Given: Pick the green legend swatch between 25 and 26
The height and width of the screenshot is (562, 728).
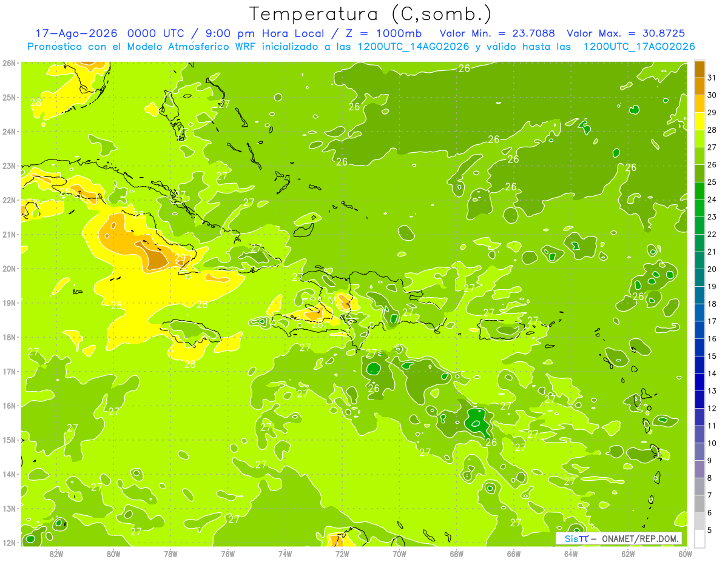Looking at the screenshot, I should pos(699,173).
